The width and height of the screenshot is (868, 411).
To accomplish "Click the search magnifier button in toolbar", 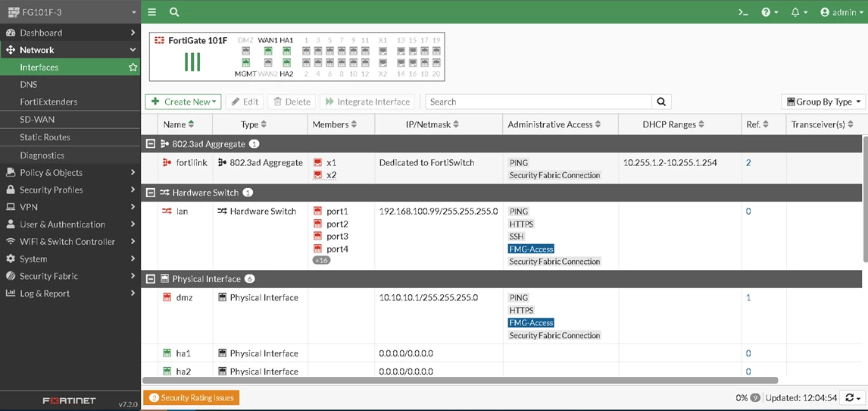I will 661,102.
